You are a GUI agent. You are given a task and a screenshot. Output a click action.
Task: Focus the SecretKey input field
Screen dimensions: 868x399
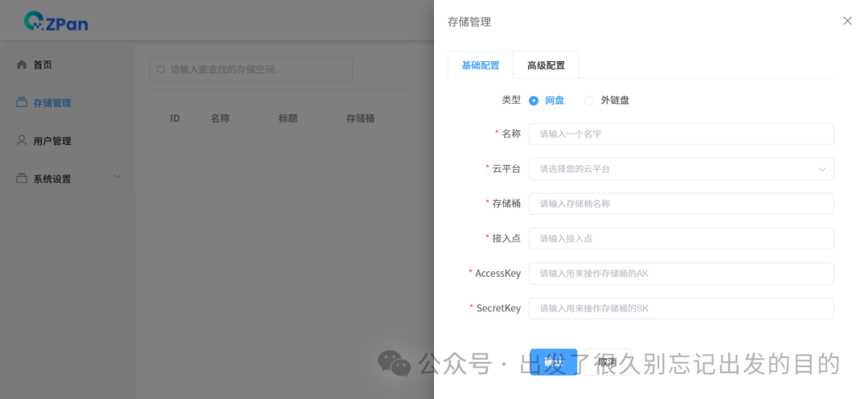click(x=681, y=309)
